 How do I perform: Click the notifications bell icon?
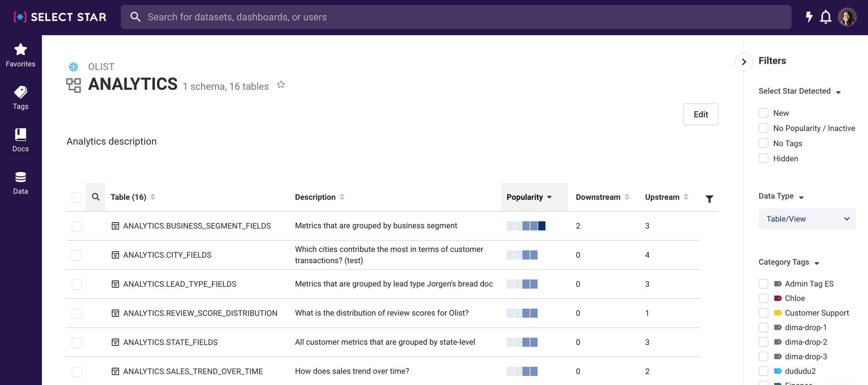[825, 17]
